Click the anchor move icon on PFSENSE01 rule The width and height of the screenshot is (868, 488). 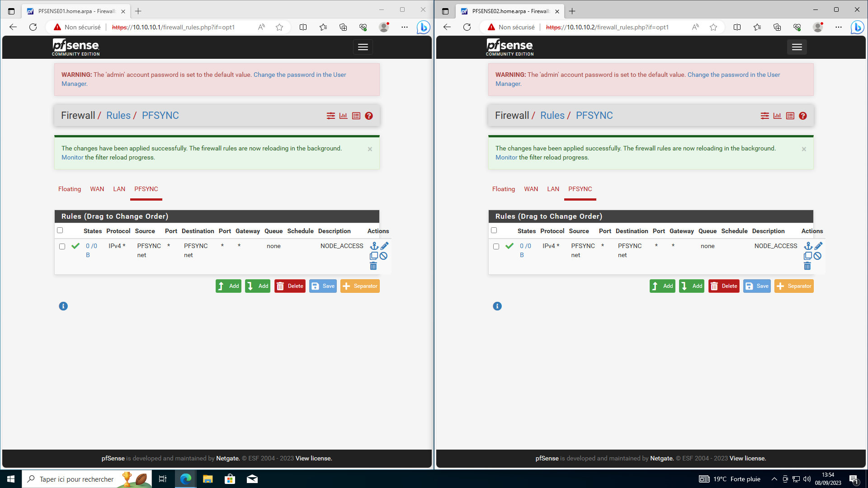374,246
